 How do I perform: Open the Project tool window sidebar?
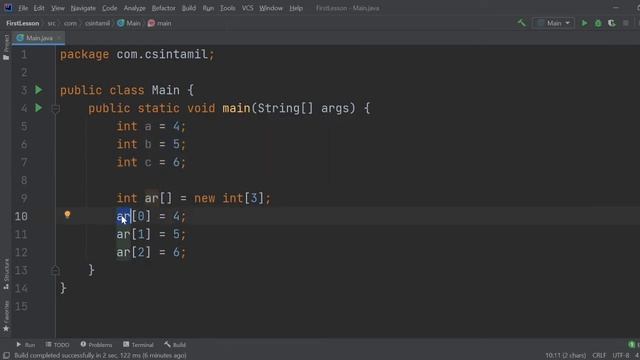click(x=6, y=47)
